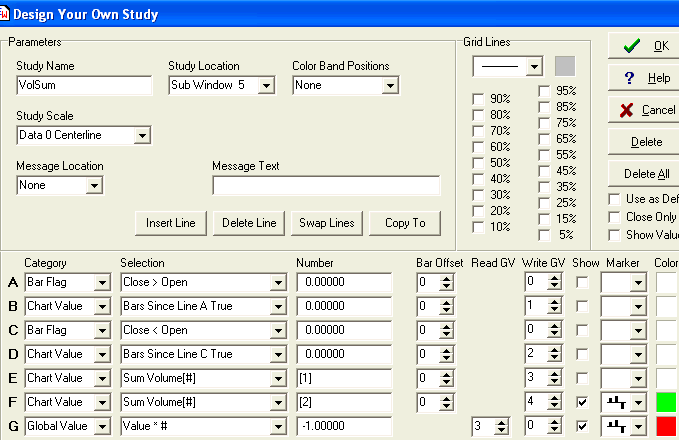
Task: Click the Insert Line button
Action: pyautogui.click(x=170, y=222)
